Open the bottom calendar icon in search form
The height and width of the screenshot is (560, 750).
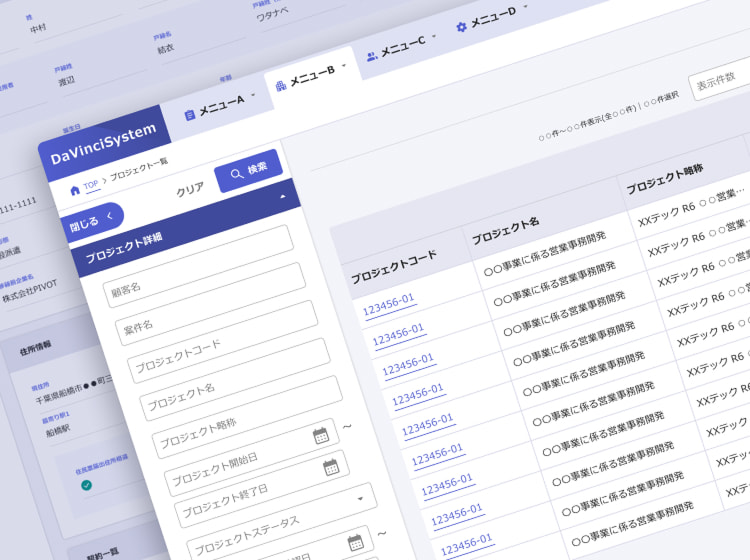[x=354, y=542]
